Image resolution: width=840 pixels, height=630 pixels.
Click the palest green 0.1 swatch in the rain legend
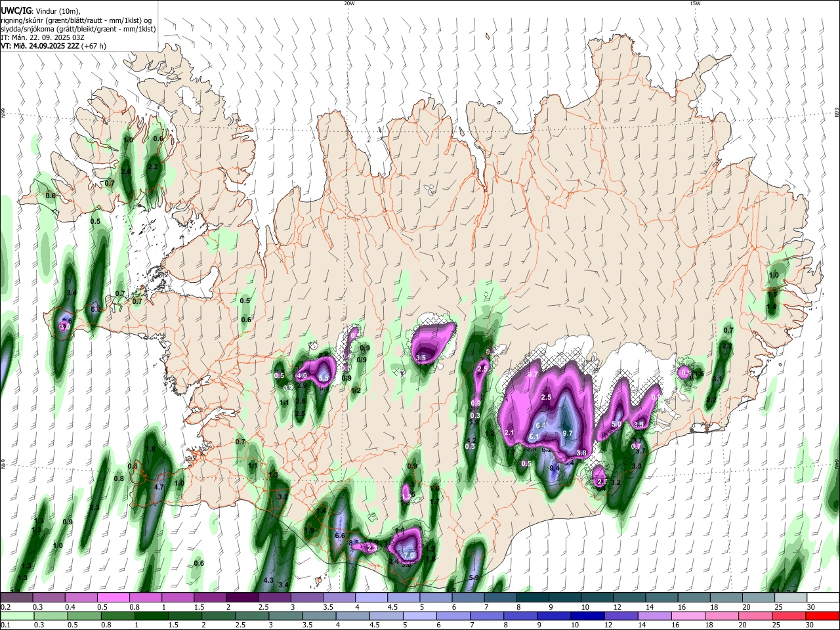click(x=17, y=616)
